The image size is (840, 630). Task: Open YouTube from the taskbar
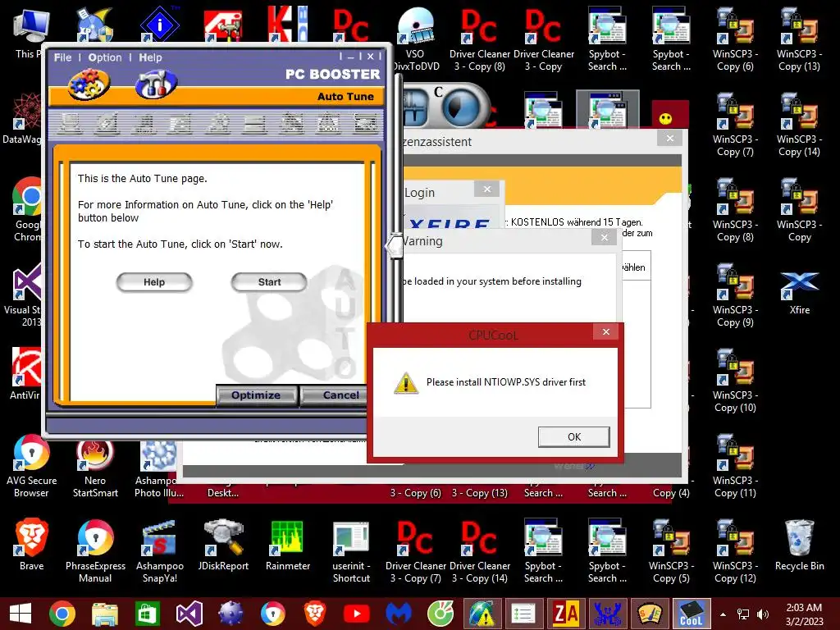pyautogui.click(x=357, y=614)
